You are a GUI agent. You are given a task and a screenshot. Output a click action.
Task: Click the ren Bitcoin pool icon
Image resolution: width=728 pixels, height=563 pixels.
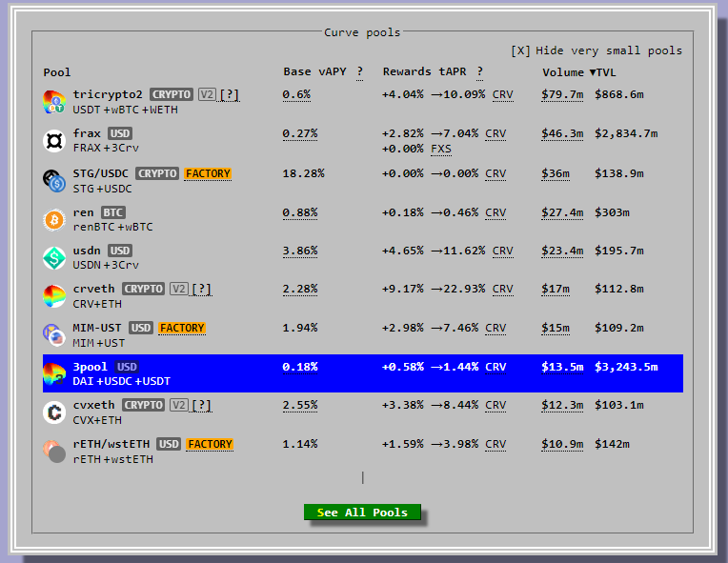54,220
